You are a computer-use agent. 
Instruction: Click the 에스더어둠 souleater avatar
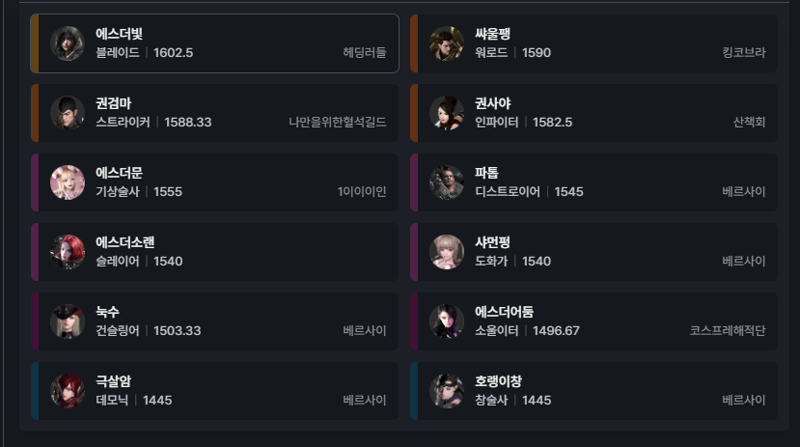pyautogui.click(x=446, y=321)
